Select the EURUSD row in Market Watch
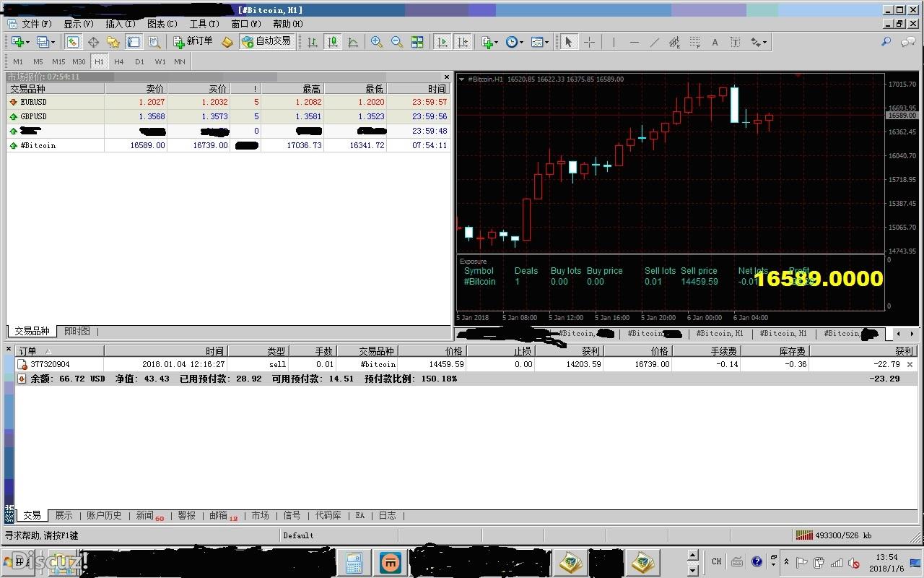 point(229,102)
